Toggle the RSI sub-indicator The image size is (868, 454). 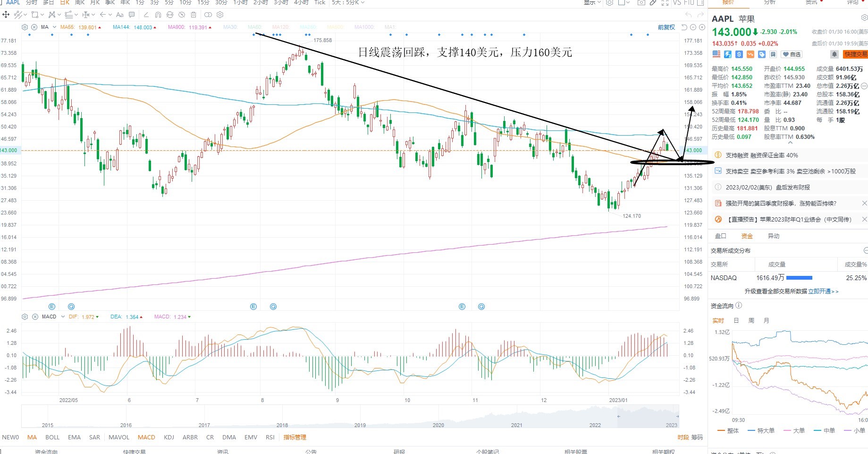pyautogui.click(x=270, y=437)
